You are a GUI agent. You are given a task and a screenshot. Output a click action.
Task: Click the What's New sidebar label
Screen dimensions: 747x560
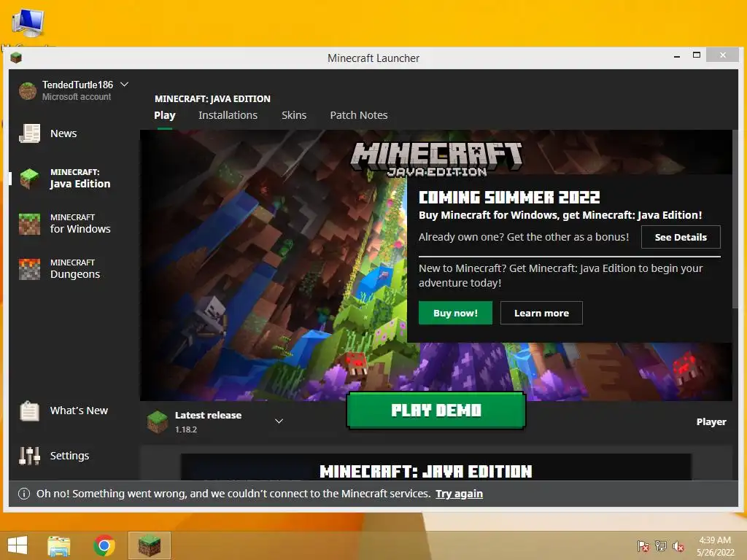[79, 411]
